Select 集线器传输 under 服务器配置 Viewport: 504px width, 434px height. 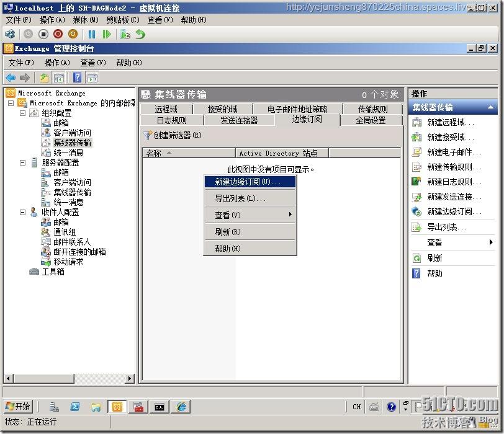point(72,192)
